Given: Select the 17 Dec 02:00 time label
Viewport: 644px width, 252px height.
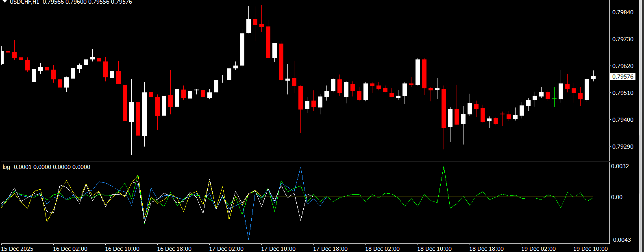Looking at the screenshot, I should click(x=226, y=249).
